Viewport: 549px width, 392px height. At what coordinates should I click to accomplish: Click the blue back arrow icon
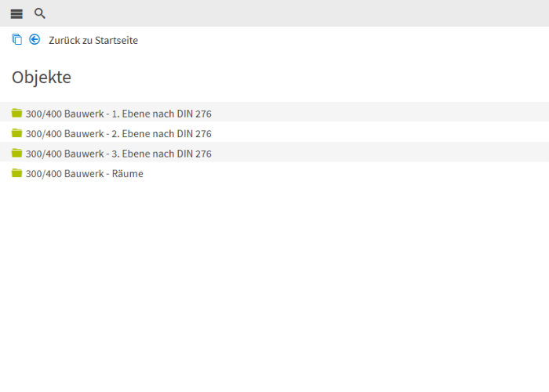tap(35, 39)
